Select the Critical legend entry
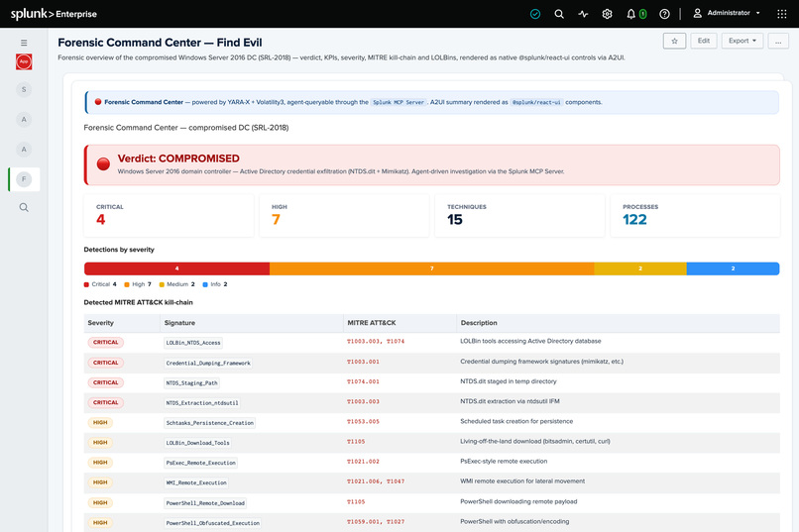 pos(100,284)
